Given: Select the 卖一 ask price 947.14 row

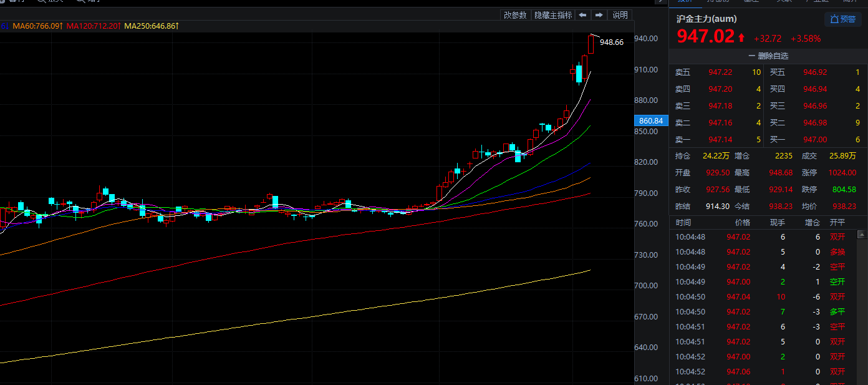Looking at the screenshot, I should pyautogui.click(x=720, y=140).
